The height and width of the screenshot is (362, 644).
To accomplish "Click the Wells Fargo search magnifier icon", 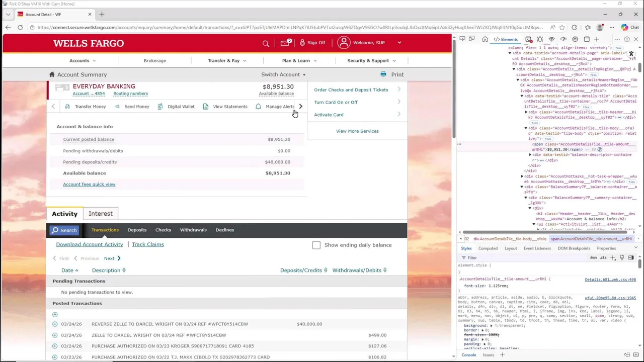I will click(266, 43).
